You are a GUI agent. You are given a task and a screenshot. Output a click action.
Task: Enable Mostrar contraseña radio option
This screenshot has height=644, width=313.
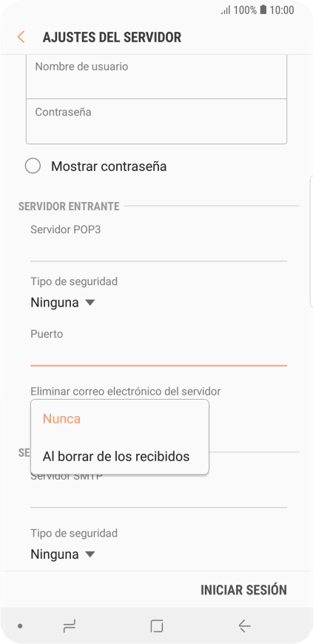pos(33,167)
